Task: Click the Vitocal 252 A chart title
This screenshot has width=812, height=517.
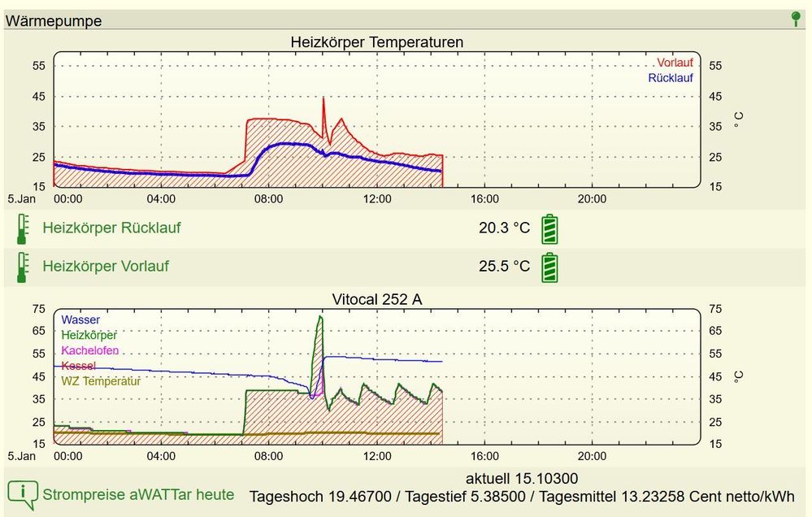Action: tap(377, 299)
